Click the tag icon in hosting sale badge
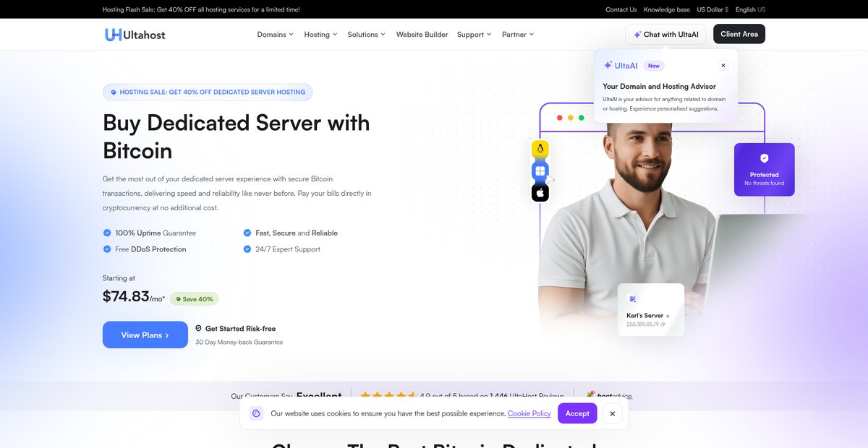 114,92
